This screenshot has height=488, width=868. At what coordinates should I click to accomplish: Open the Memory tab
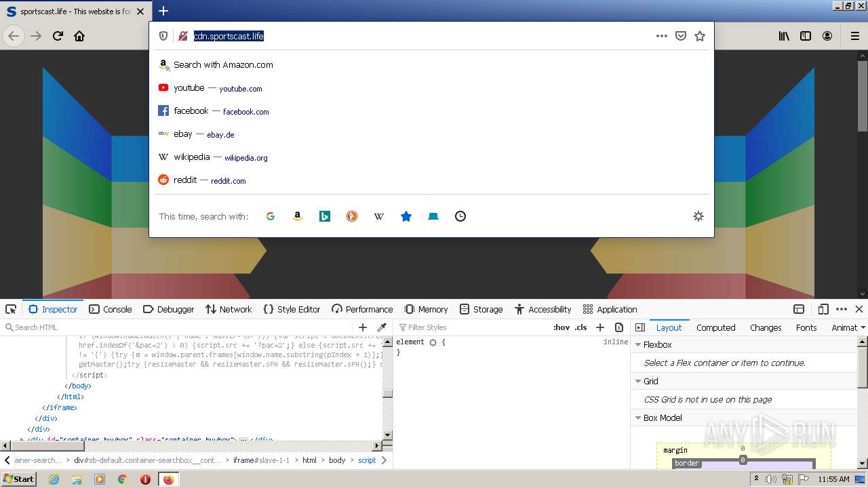426,309
